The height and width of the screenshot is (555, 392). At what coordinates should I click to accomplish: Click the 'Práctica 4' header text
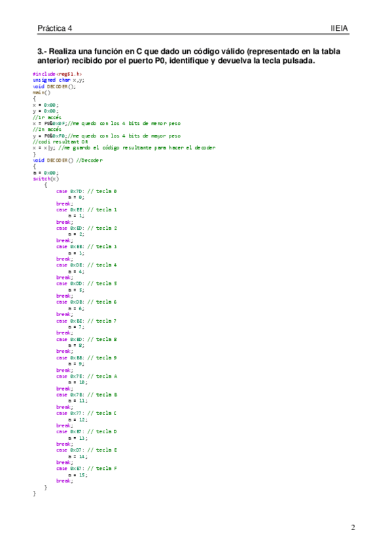(55, 28)
